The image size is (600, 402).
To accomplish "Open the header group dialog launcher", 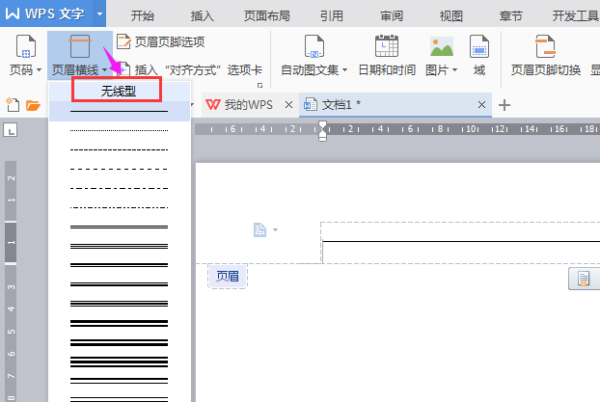I will 260,85.
